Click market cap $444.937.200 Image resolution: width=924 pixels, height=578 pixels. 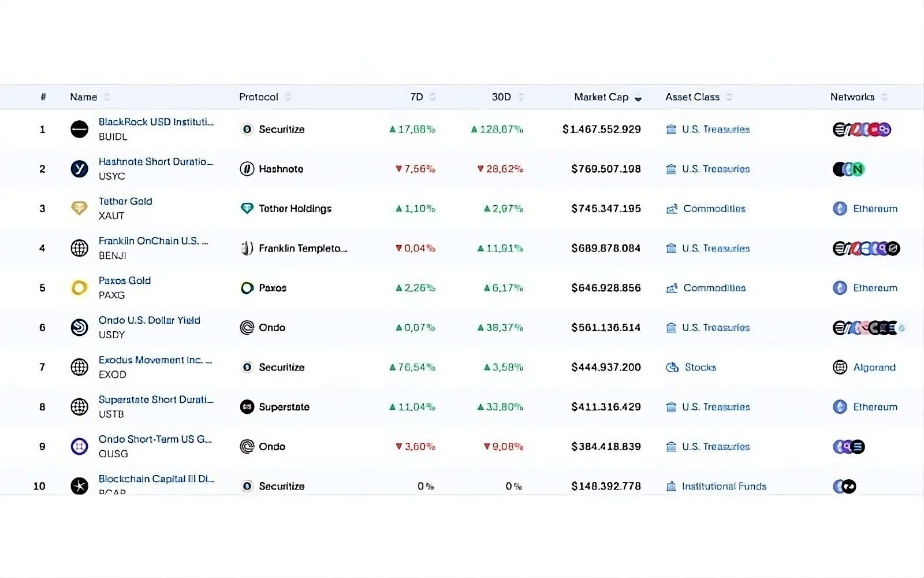point(606,367)
